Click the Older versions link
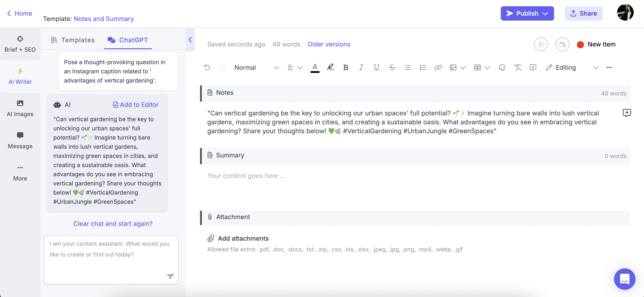This screenshot has height=297, width=644. click(329, 44)
